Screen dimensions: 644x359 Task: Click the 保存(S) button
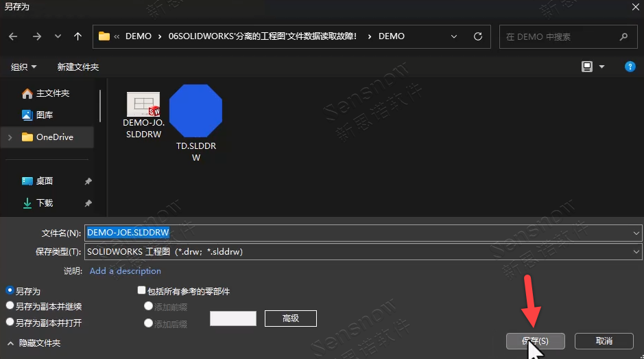tap(535, 340)
